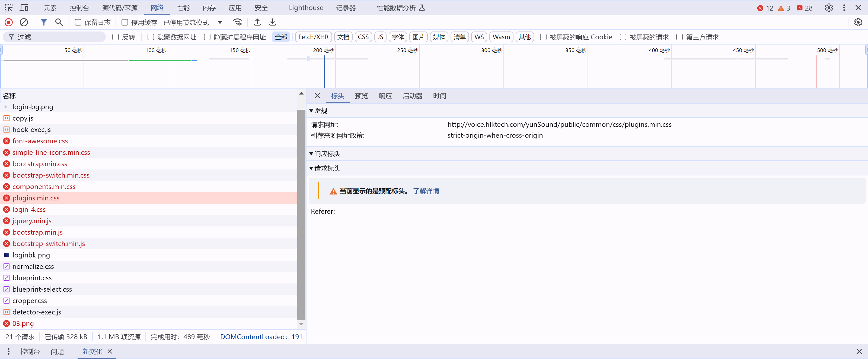Click the blue DOMContentLoaded timeline marker
This screenshot has height=359, width=868.
point(324,71)
